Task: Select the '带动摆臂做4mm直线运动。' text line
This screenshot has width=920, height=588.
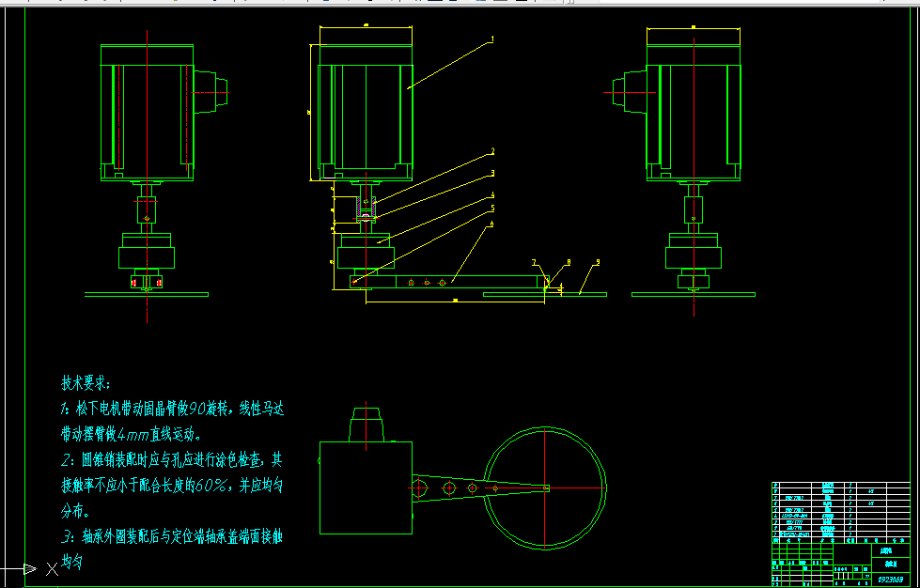Action: (x=131, y=435)
